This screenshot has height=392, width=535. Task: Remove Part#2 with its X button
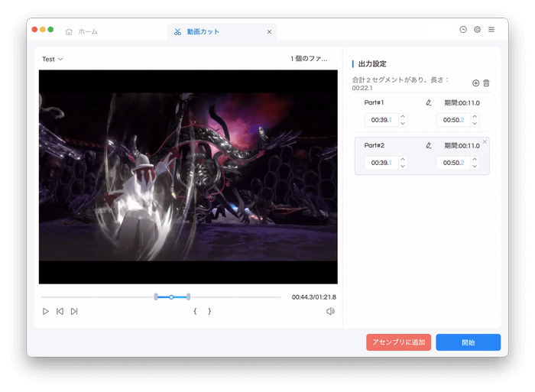click(485, 141)
